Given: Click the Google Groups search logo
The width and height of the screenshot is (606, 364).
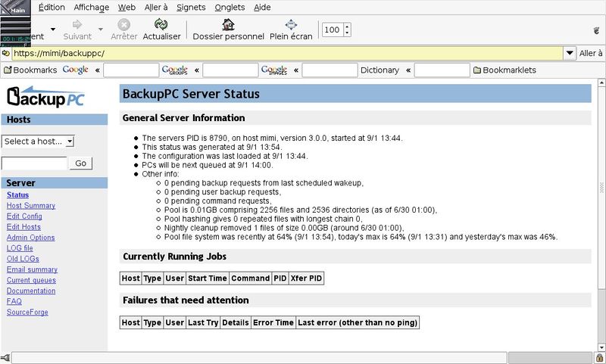Looking at the screenshot, I should click(x=175, y=70).
